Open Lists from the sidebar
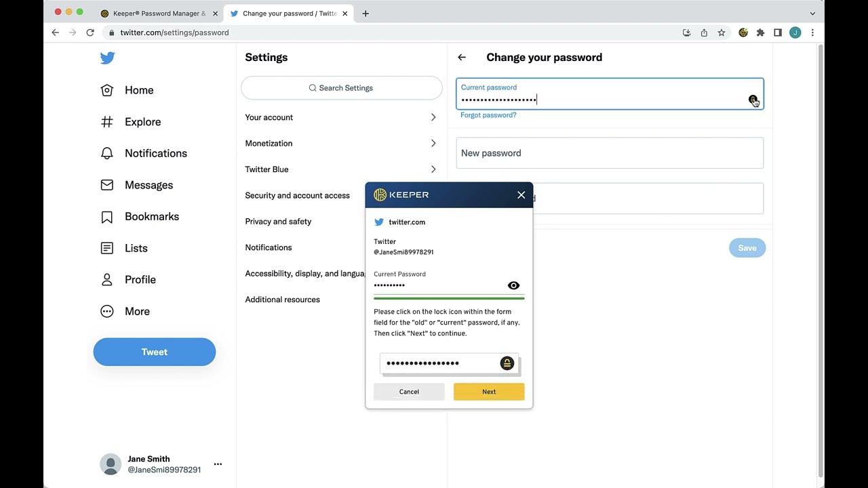 [x=124, y=248]
